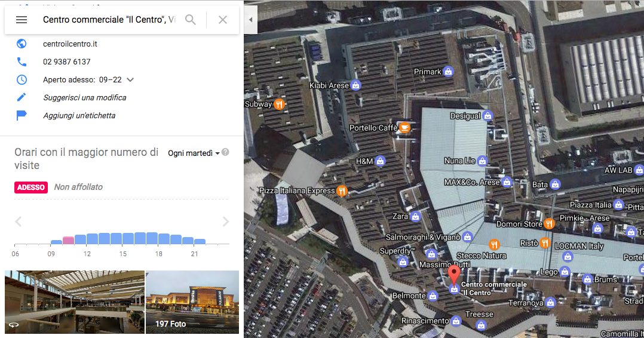Clear the search with the X icon

tap(223, 20)
